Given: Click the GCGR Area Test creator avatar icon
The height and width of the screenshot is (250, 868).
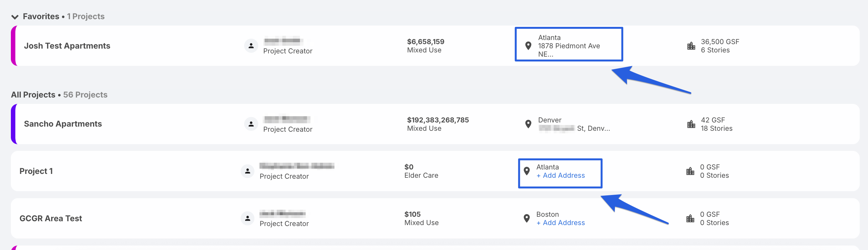Looking at the screenshot, I should (247, 218).
